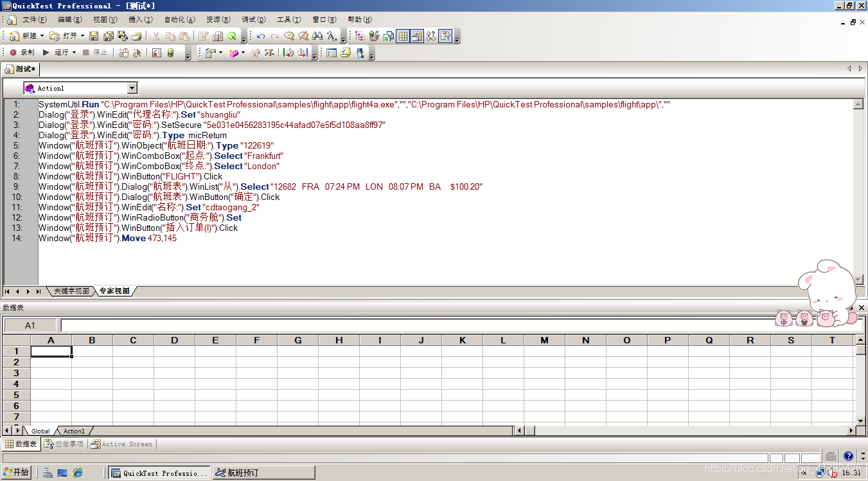Click the Replace icon next to binoculars
868x481 pixels.
332,36
